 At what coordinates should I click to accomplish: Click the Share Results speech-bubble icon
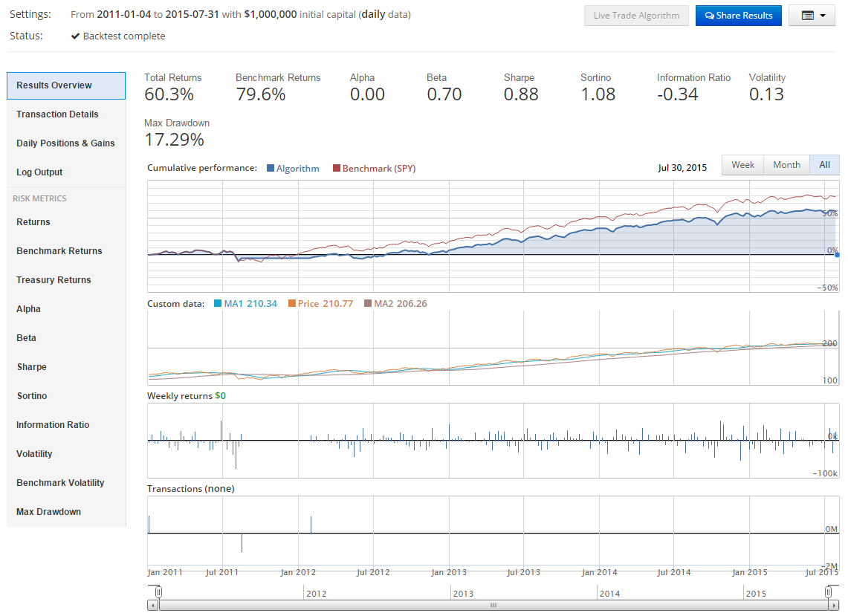coord(709,16)
